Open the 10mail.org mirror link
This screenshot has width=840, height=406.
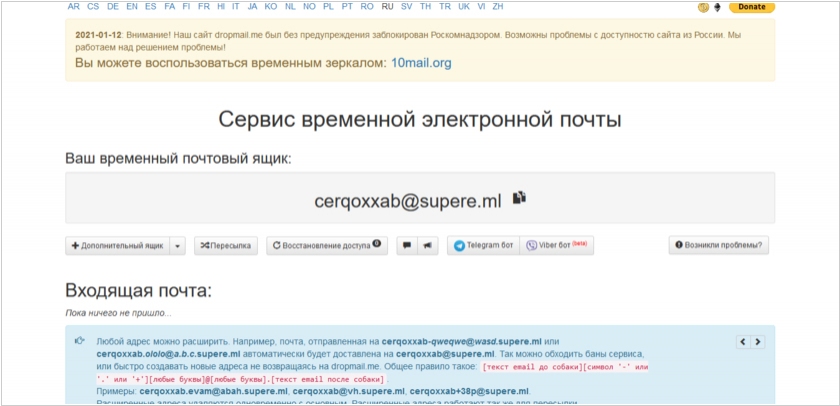tap(421, 63)
